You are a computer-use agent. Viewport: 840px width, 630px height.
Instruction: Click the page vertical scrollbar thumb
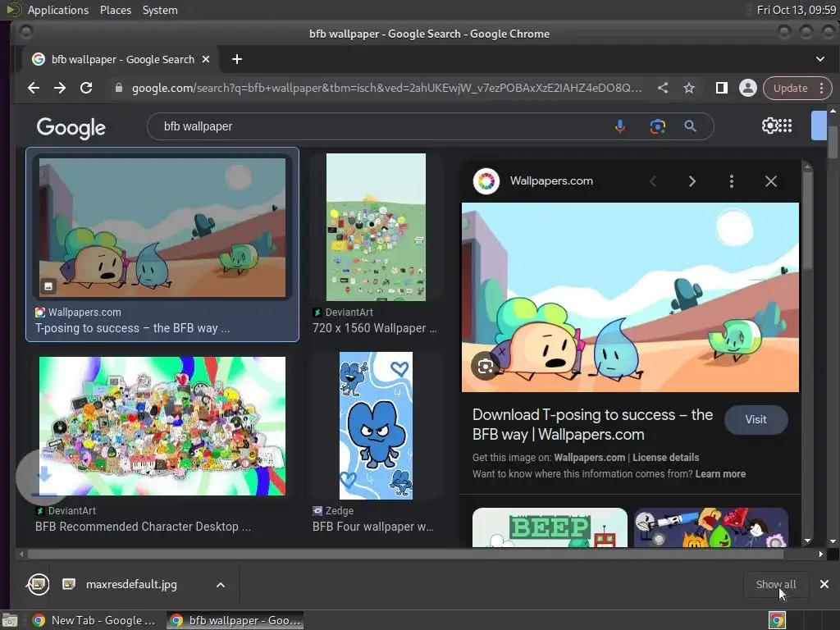tap(833, 142)
